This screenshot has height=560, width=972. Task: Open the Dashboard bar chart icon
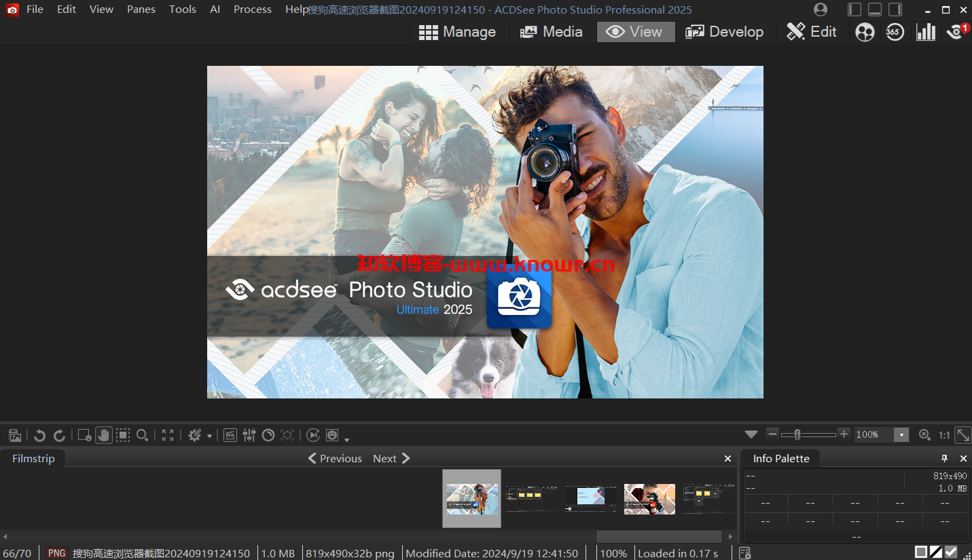[x=925, y=32]
